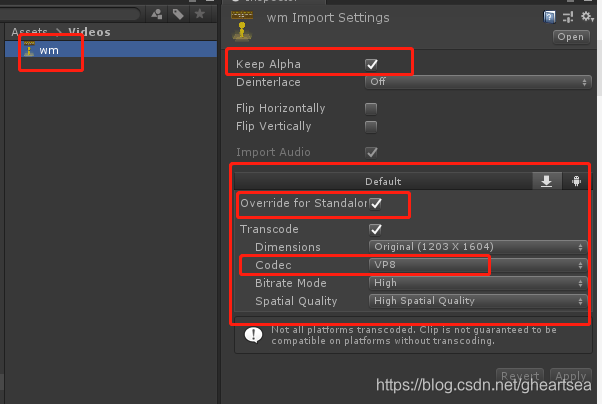Open the Bitrate Mode dropdown
Screen dimensions: 602x404
pyautogui.click(x=478, y=283)
